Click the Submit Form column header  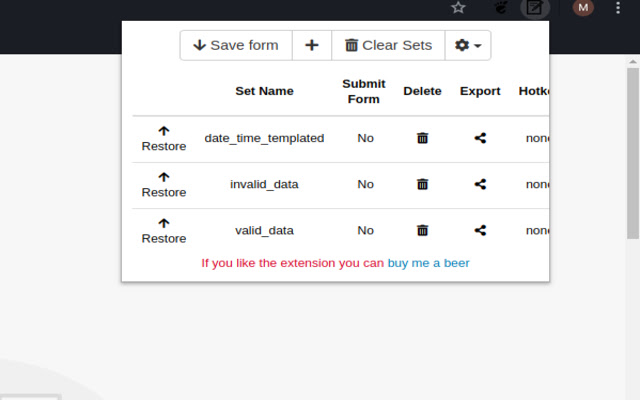pyautogui.click(x=364, y=91)
